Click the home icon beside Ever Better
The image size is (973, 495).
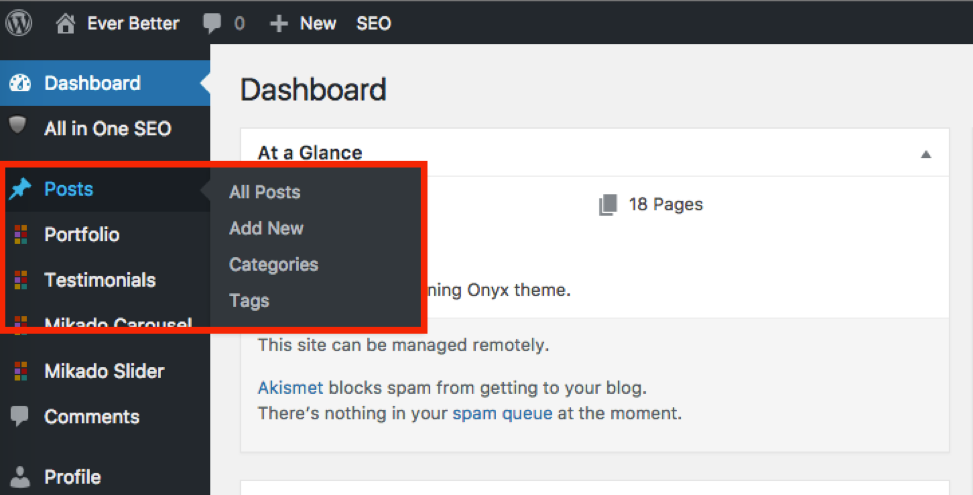65,24
